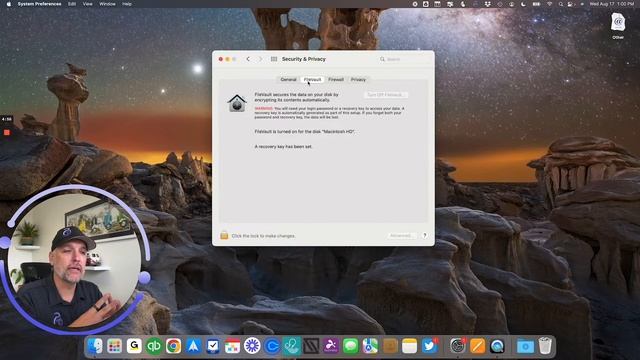Open the Other file on desktop

618,25
